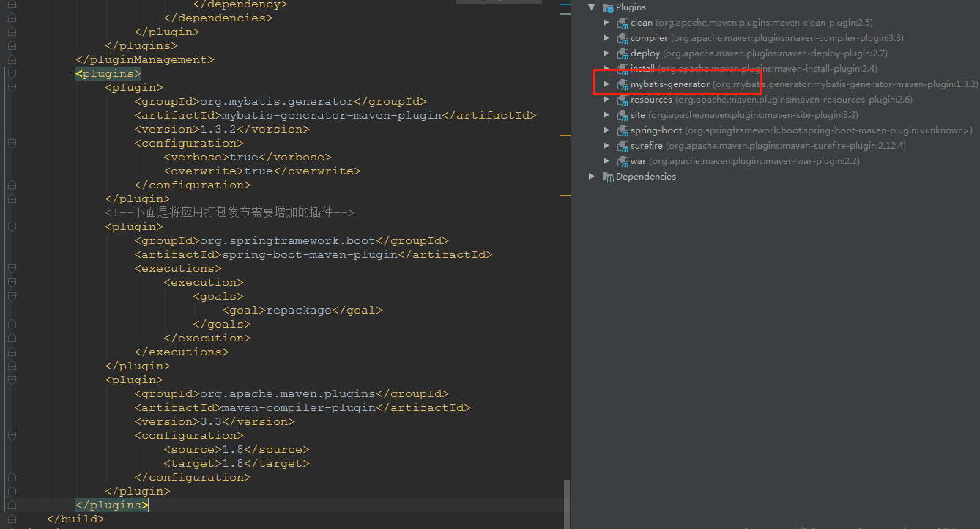Click the mybatis-generator plugin icon
Viewport: 980px width, 529px height.
623,84
